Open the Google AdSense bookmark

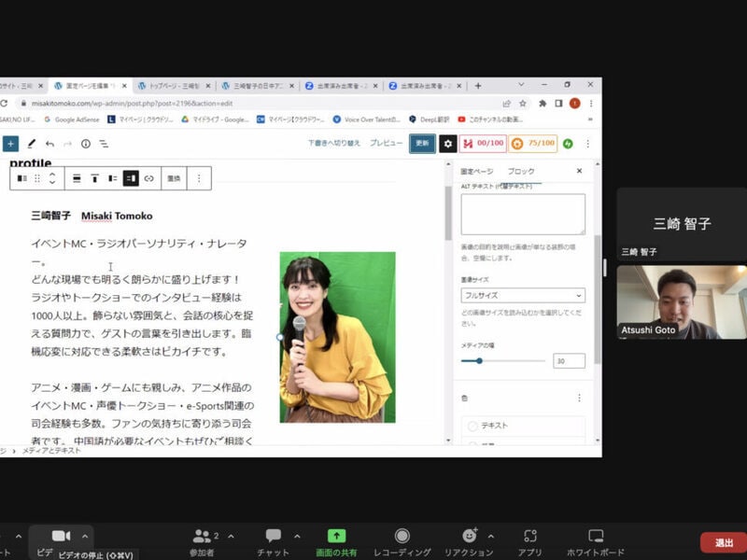[73, 119]
